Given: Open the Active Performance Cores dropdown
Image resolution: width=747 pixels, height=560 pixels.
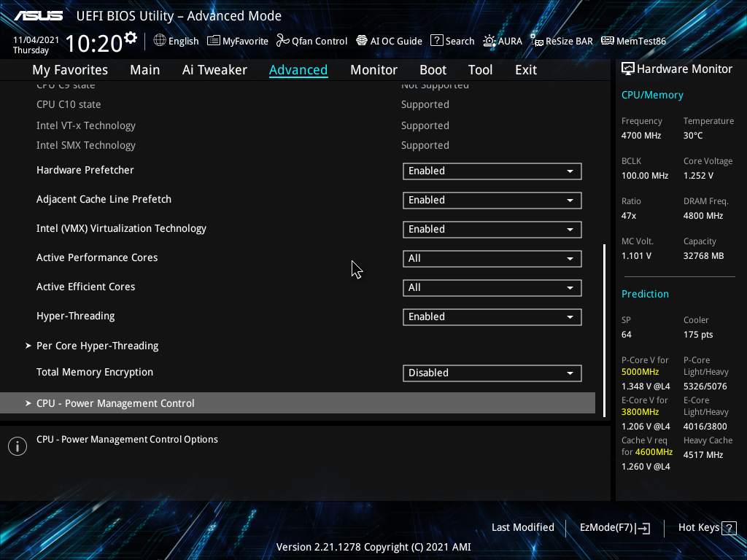Looking at the screenshot, I should [x=492, y=259].
